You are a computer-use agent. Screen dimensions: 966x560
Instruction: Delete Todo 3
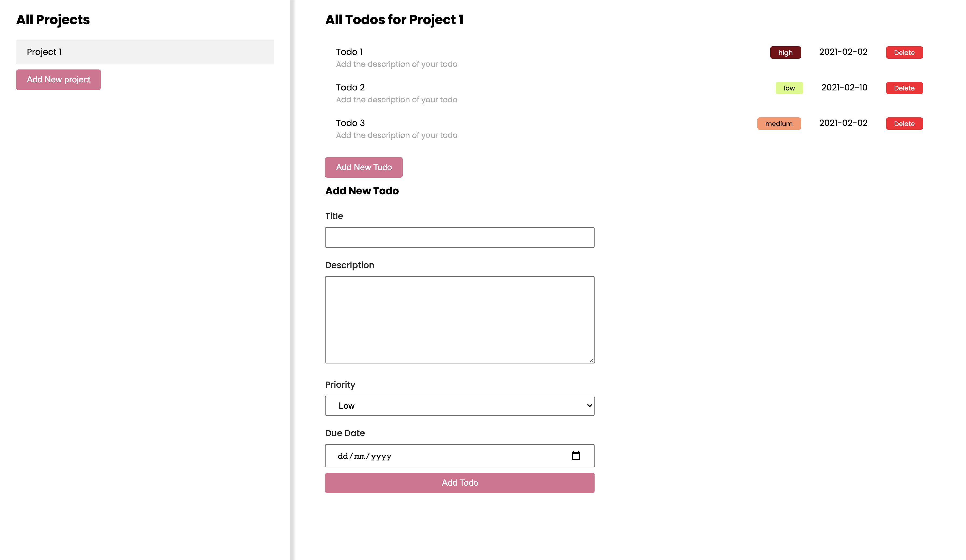[x=904, y=123]
